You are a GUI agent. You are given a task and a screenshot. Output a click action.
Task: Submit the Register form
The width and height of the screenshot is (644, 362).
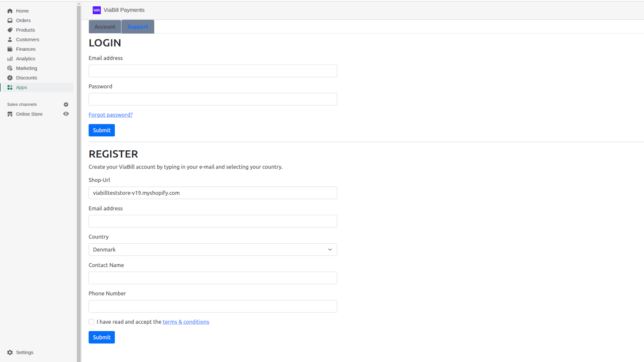point(102,337)
